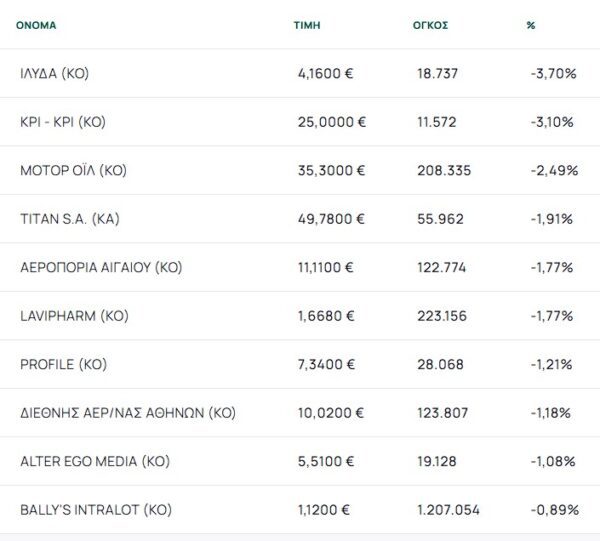Click the 35,3000 € price value
Screen dimensions: 600x541
coord(331,170)
